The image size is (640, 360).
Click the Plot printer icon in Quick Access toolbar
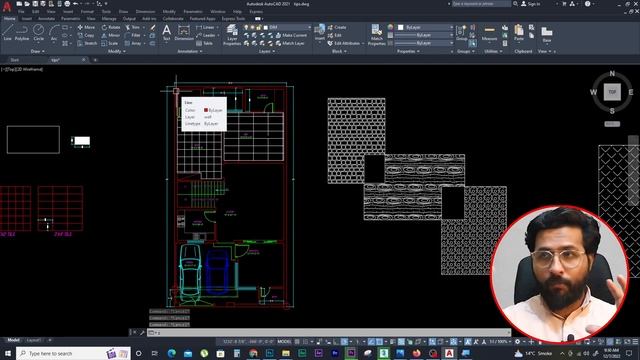67,4
